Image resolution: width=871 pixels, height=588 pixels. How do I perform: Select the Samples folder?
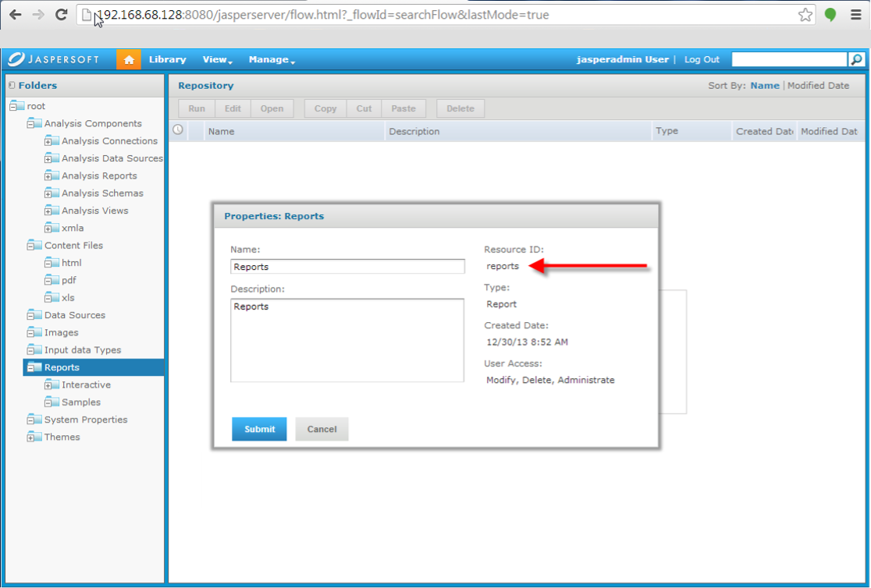[x=81, y=402]
